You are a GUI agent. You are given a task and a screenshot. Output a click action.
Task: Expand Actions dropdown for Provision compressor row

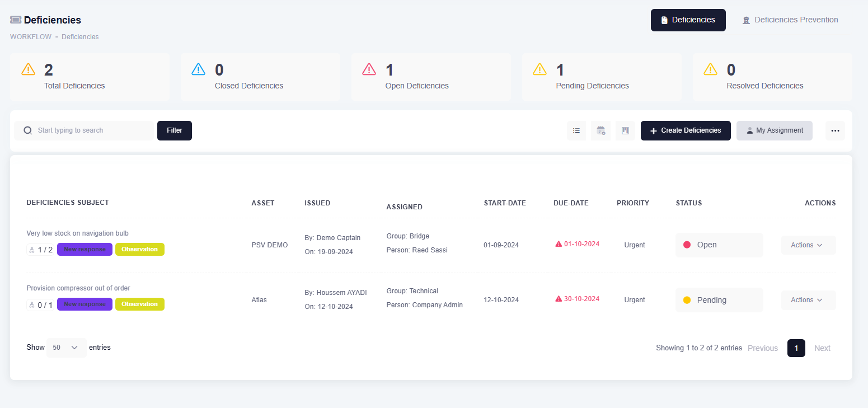(x=808, y=300)
